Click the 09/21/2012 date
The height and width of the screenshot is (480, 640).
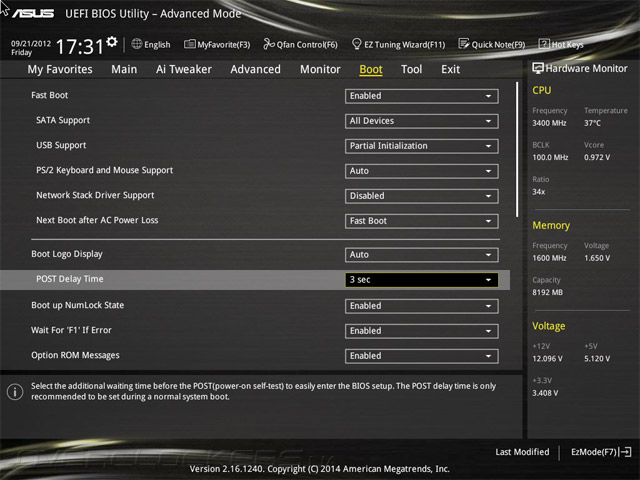click(31, 43)
